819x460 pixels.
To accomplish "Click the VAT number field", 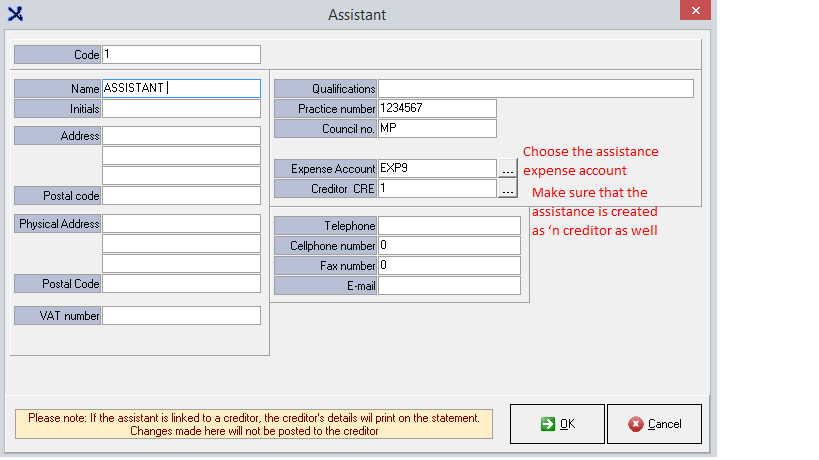I will (x=181, y=316).
